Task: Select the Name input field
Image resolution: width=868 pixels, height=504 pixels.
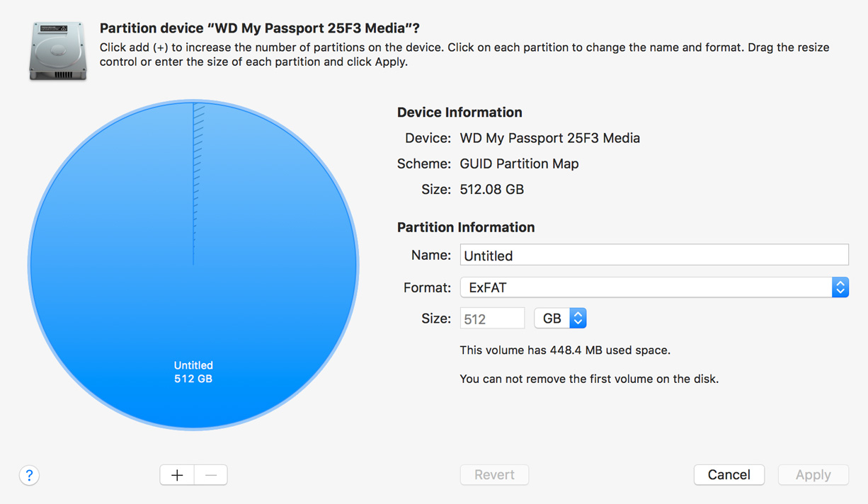Action: (x=651, y=254)
